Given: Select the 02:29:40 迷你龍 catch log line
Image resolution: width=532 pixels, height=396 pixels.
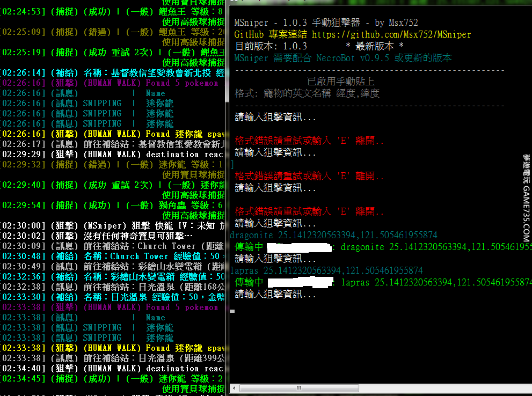Looking at the screenshot, I should 112,185.
